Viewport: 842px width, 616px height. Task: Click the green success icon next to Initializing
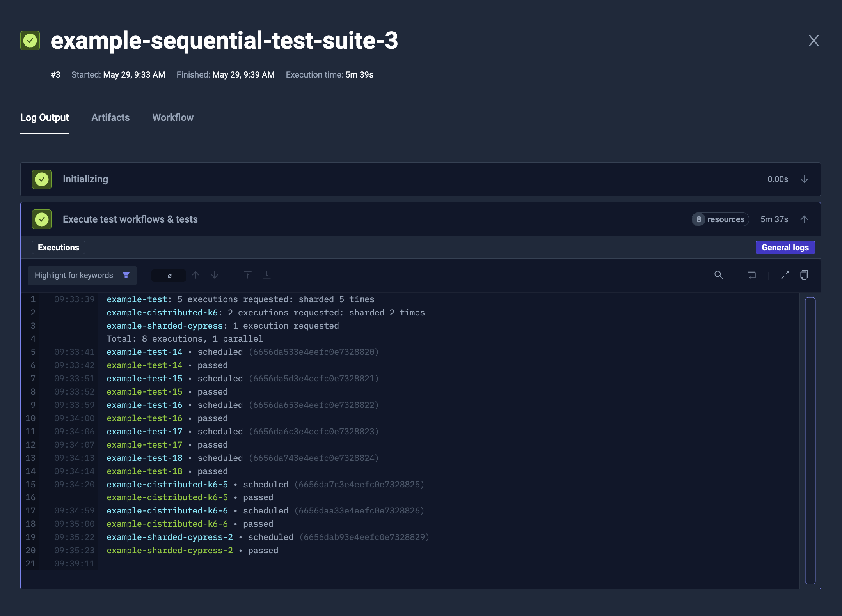(41, 179)
